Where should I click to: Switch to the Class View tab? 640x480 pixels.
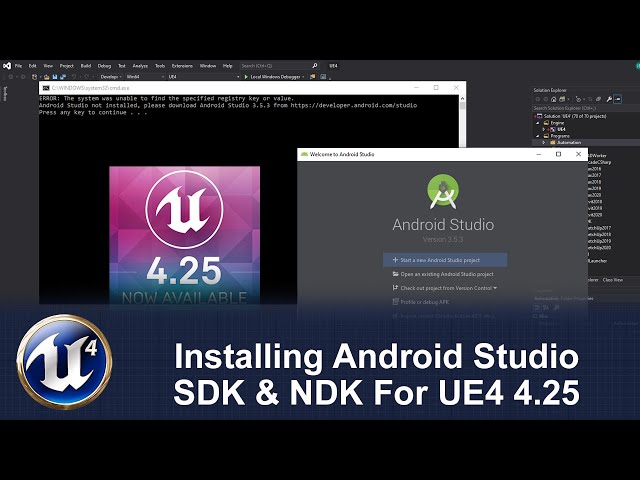click(613, 280)
